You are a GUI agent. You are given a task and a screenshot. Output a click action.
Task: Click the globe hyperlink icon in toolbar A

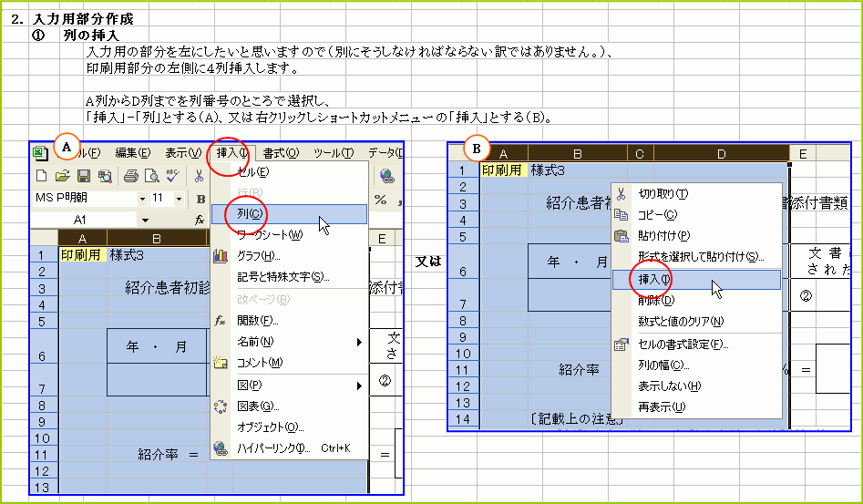click(387, 176)
